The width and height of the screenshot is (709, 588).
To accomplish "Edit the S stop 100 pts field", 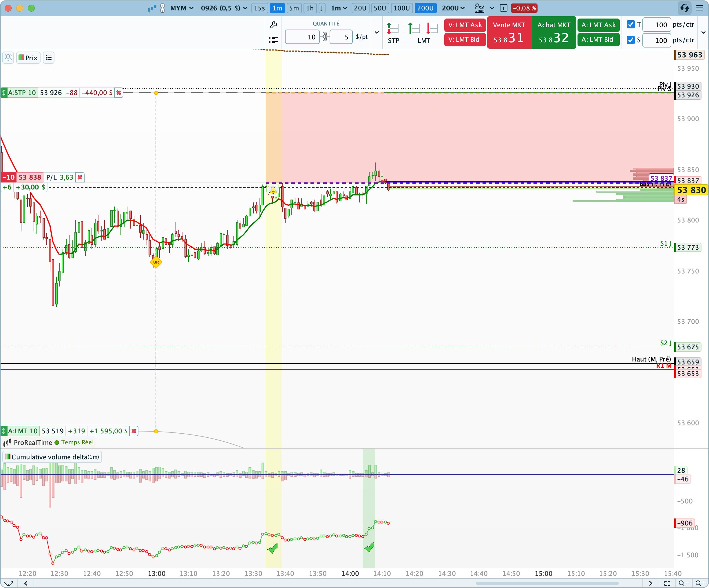I will pos(656,40).
